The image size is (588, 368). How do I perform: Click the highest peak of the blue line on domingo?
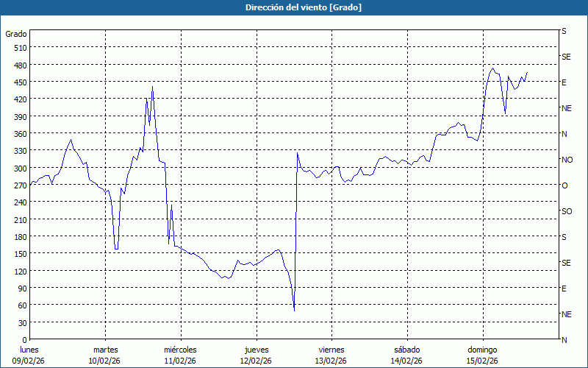[493, 68]
